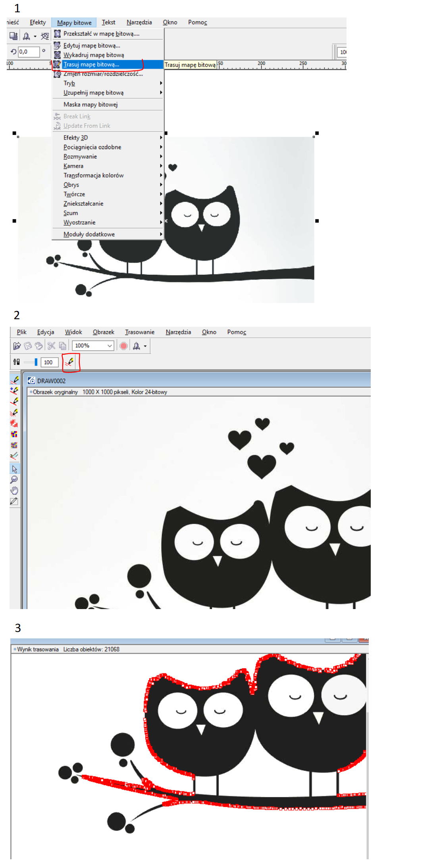Choose Trasuj mapę bitową menu entry
Screen dimensions: 441x868
click(x=91, y=65)
